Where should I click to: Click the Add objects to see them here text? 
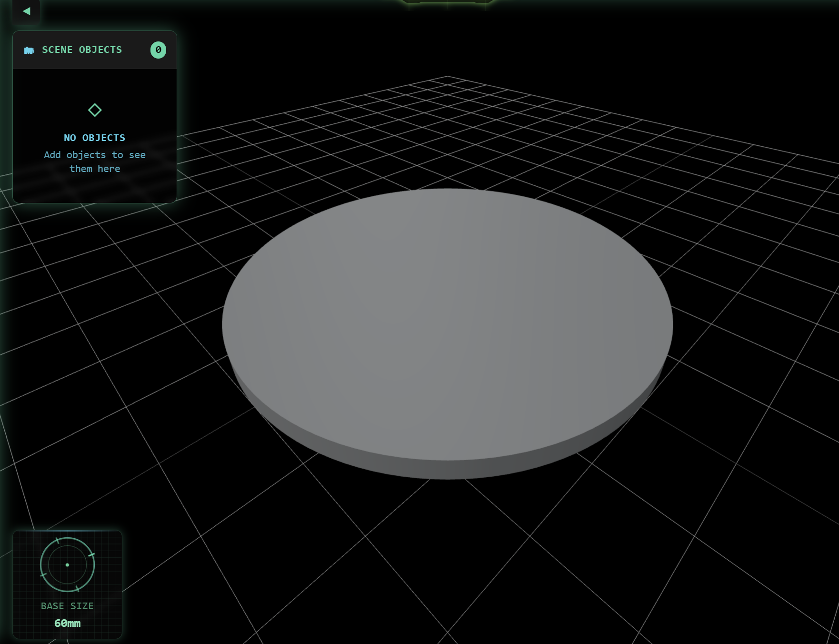click(x=95, y=161)
